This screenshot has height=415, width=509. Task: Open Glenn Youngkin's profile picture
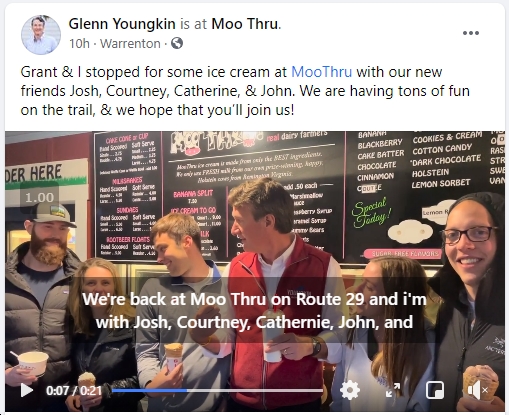41,35
